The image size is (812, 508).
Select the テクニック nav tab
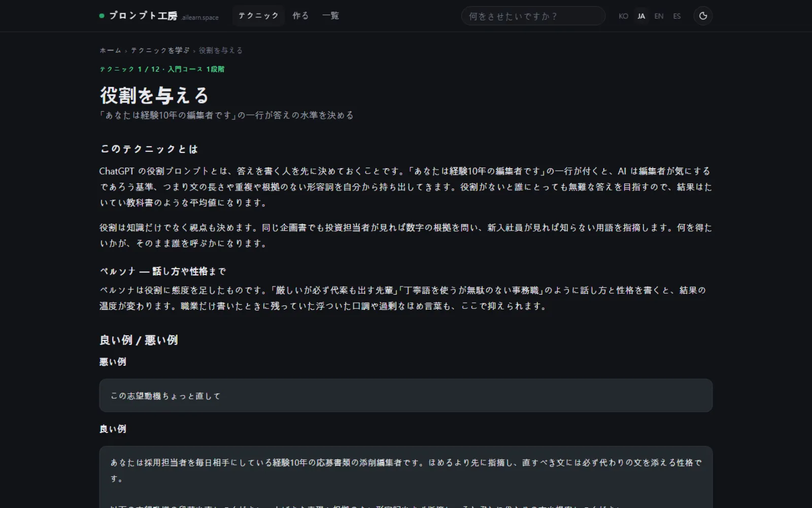click(x=258, y=16)
